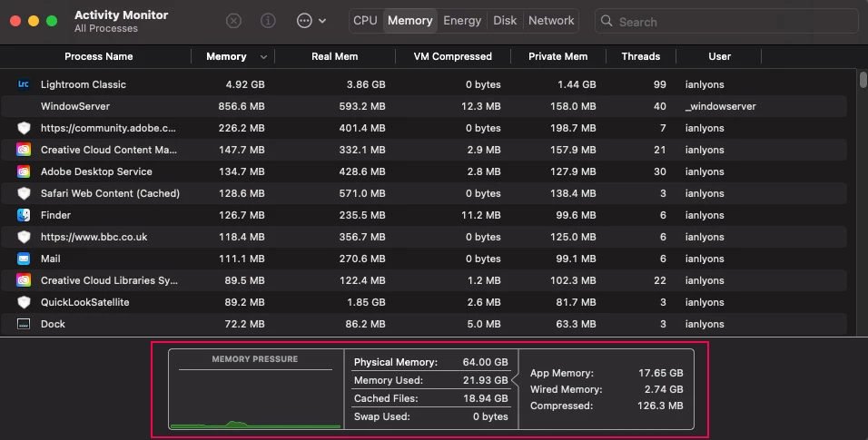Image resolution: width=868 pixels, height=440 pixels.
Task: Click the shield icon for community.adobe.com
Action: tap(24, 128)
